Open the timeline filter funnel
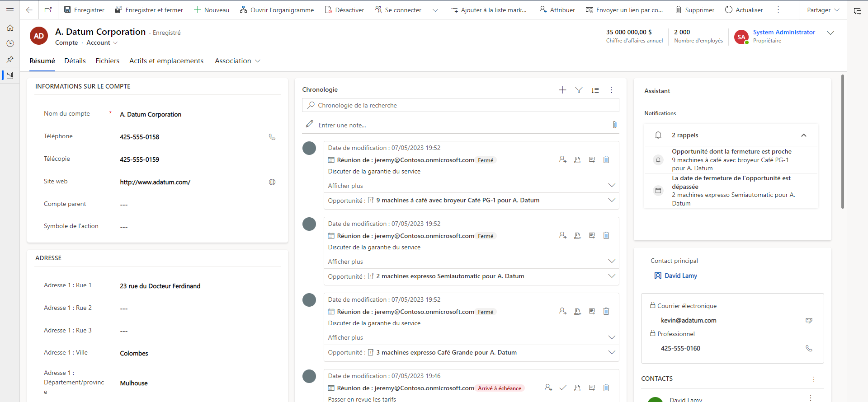Image resolution: width=868 pixels, height=402 pixels. click(579, 90)
